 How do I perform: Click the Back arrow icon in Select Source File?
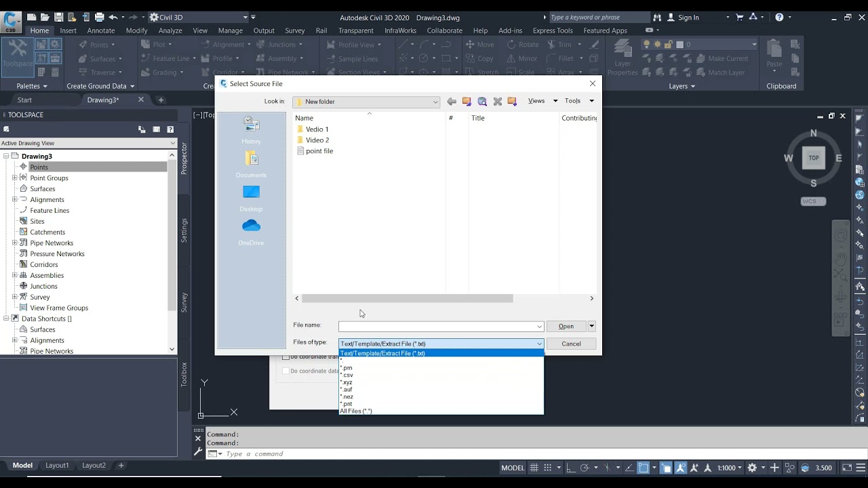click(x=451, y=102)
